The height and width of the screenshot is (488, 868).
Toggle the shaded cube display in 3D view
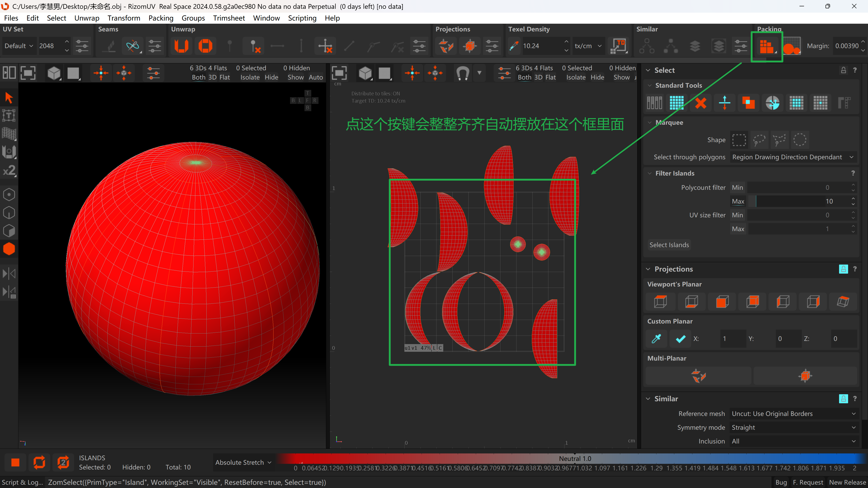[54, 73]
